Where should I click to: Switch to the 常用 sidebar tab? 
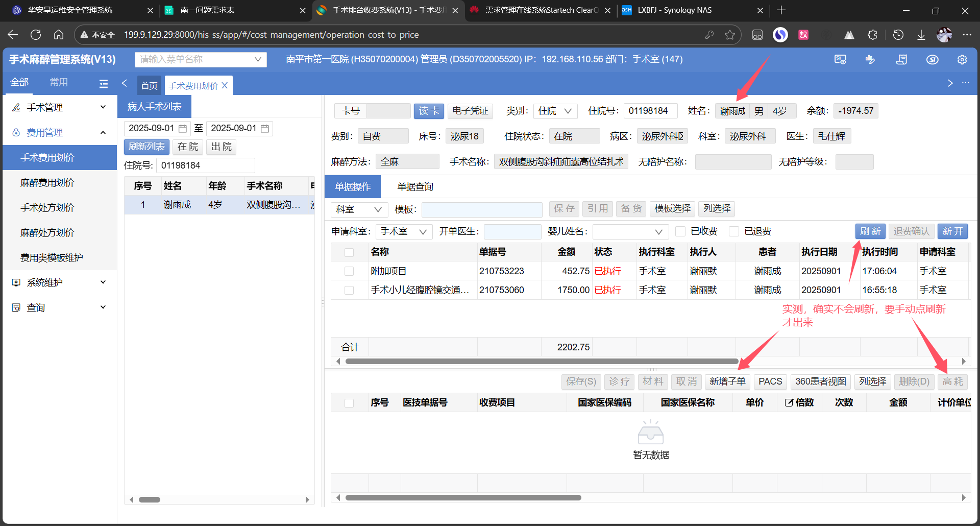(59, 82)
